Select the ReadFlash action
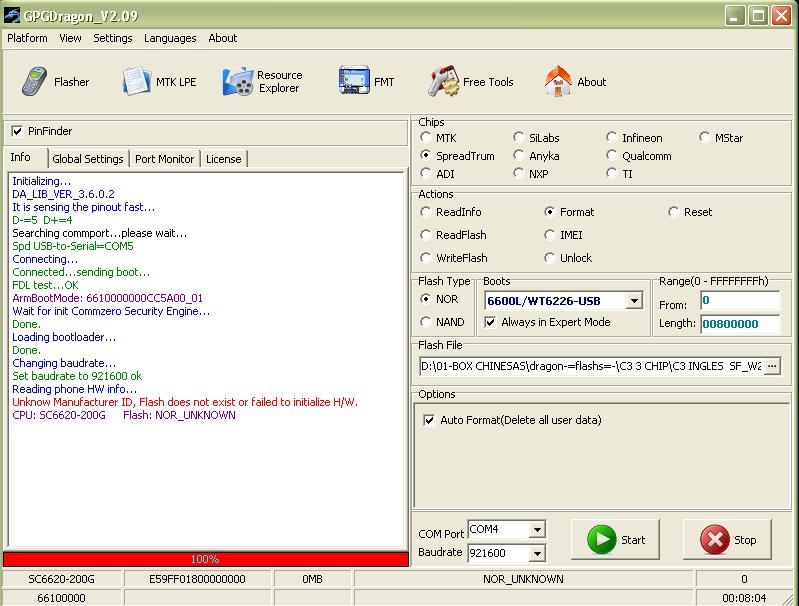Viewport: 799px width, 606px height. [425, 234]
